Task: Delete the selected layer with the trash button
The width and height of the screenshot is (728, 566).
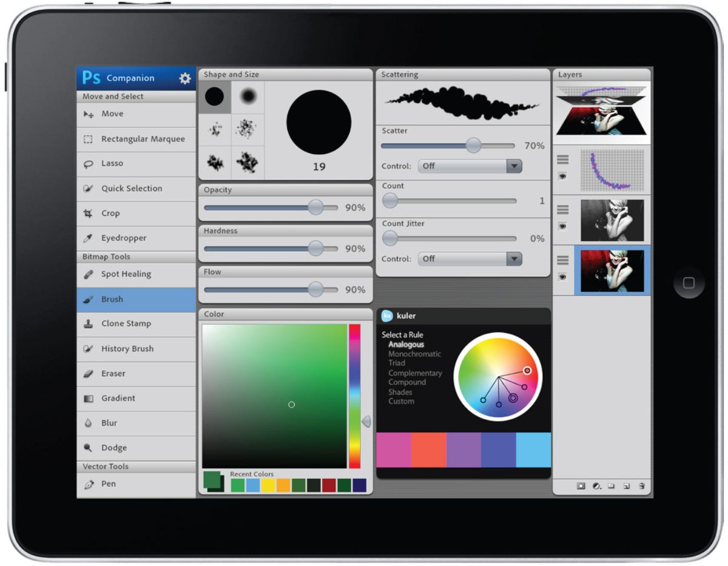Action: (641, 486)
